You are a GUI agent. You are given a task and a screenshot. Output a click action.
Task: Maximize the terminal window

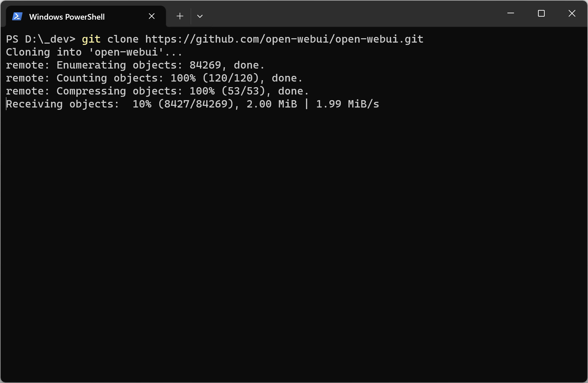(x=541, y=13)
